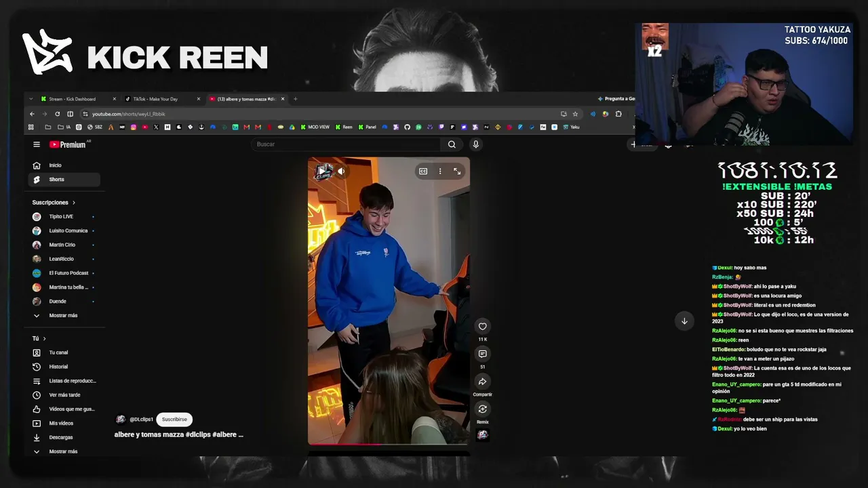Open Inicio in the YouTube sidebar
Screen dimensions: 868x488
coord(64,165)
